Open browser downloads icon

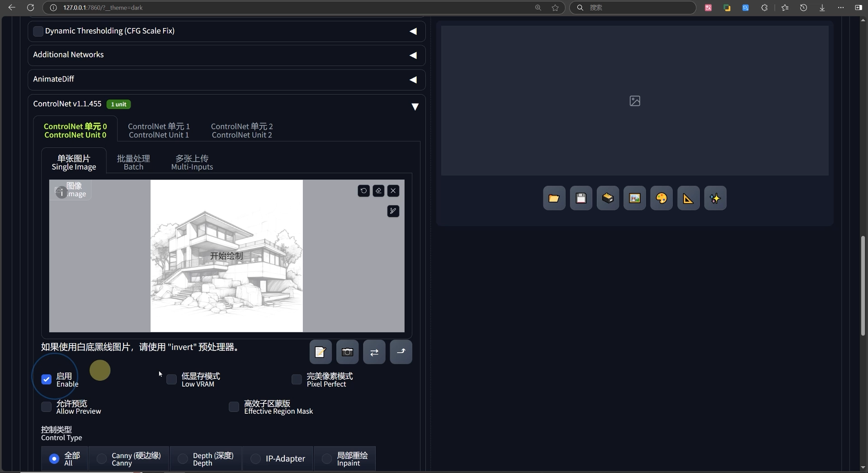point(822,8)
